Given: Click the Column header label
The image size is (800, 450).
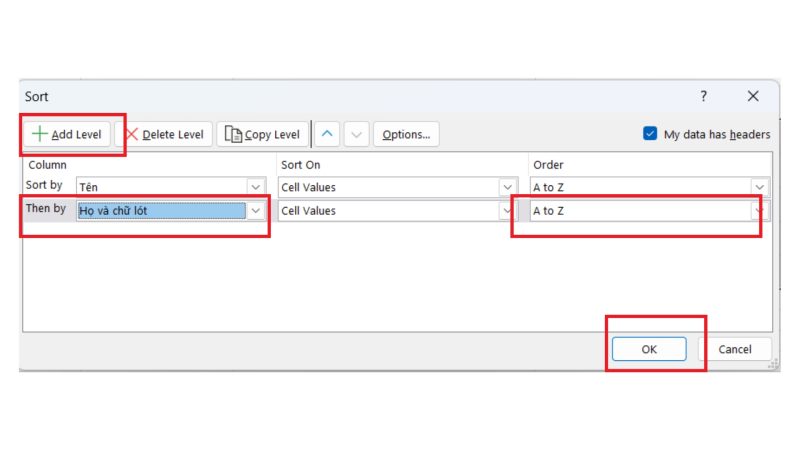Looking at the screenshot, I should [47, 165].
